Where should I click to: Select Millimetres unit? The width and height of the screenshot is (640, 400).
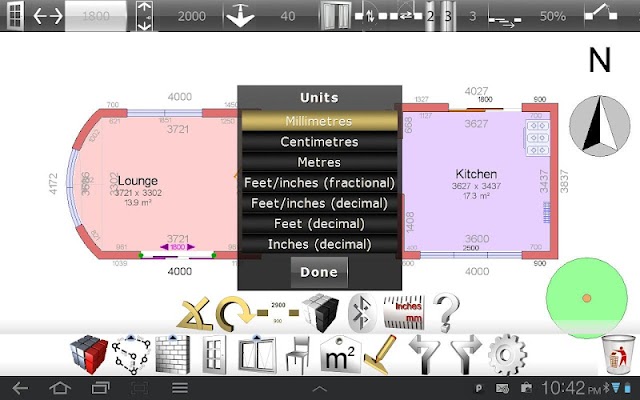[x=319, y=121]
